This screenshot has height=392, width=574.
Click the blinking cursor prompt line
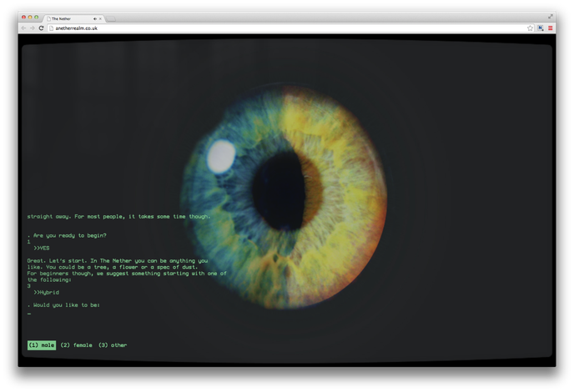[x=29, y=314]
